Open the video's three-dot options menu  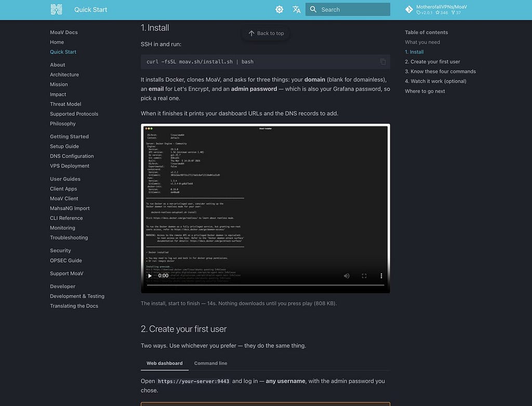[381, 276]
